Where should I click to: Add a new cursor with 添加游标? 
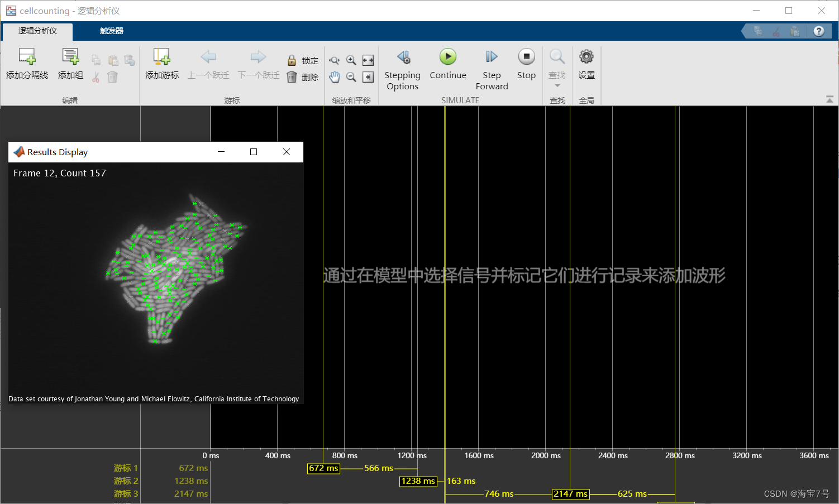tap(161, 57)
